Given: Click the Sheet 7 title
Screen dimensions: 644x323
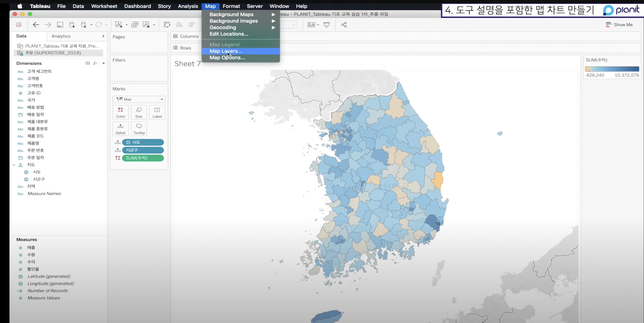Looking at the screenshot, I should 187,64.
